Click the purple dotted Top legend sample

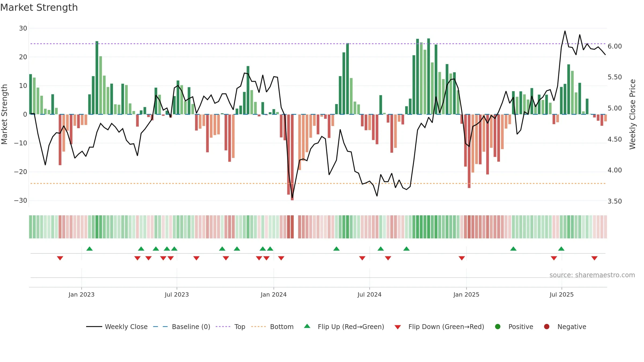point(223,327)
